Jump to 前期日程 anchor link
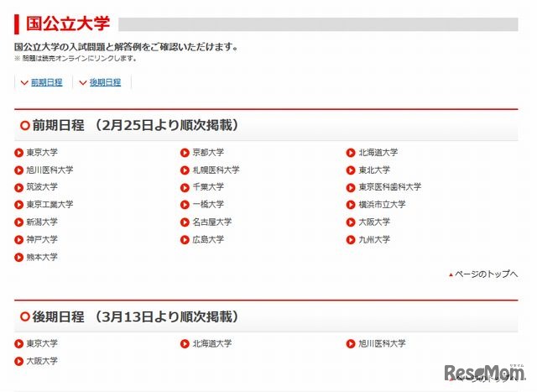Image resolution: width=537 pixels, height=392 pixels. (47, 82)
